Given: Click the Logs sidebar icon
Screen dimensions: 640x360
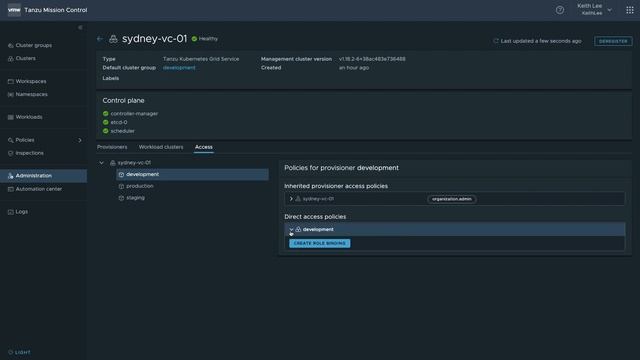Looking at the screenshot, I should click(11, 212).
